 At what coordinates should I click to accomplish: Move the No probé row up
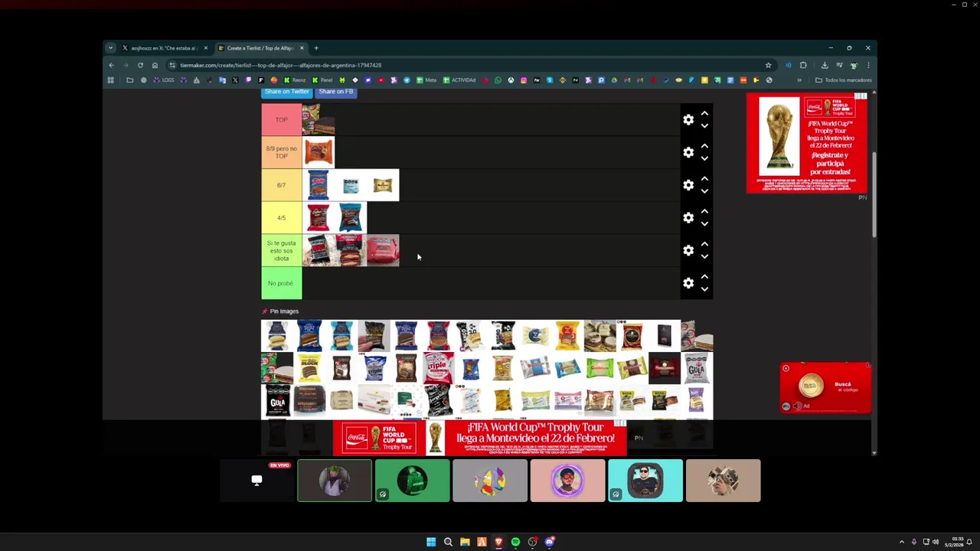point(704,277)
